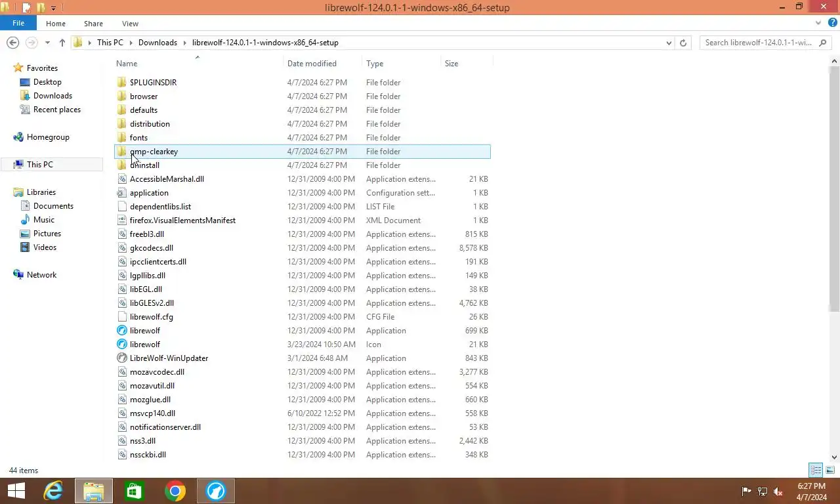Expand the Downloads breadcrumb arrow

184,43
